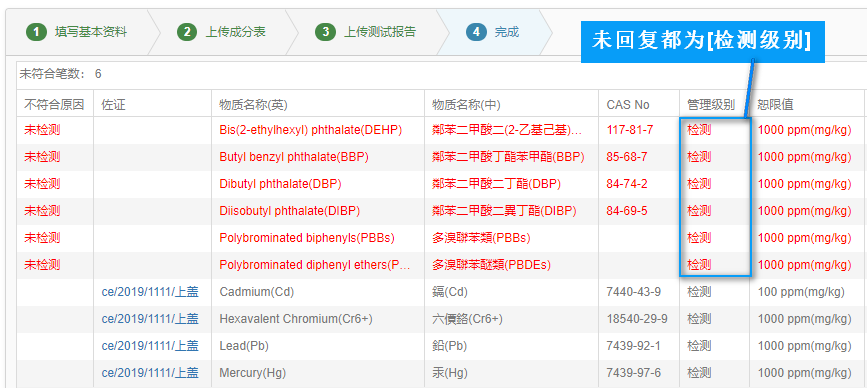Viewport: 867px width, 388px height.
Task: Click 未检测 in the PBDEs row
Action: pos(42,265)
